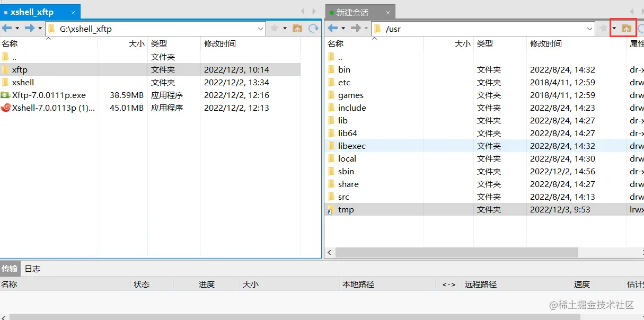Select sbin folder in remote pane

[x=484, y=171]
